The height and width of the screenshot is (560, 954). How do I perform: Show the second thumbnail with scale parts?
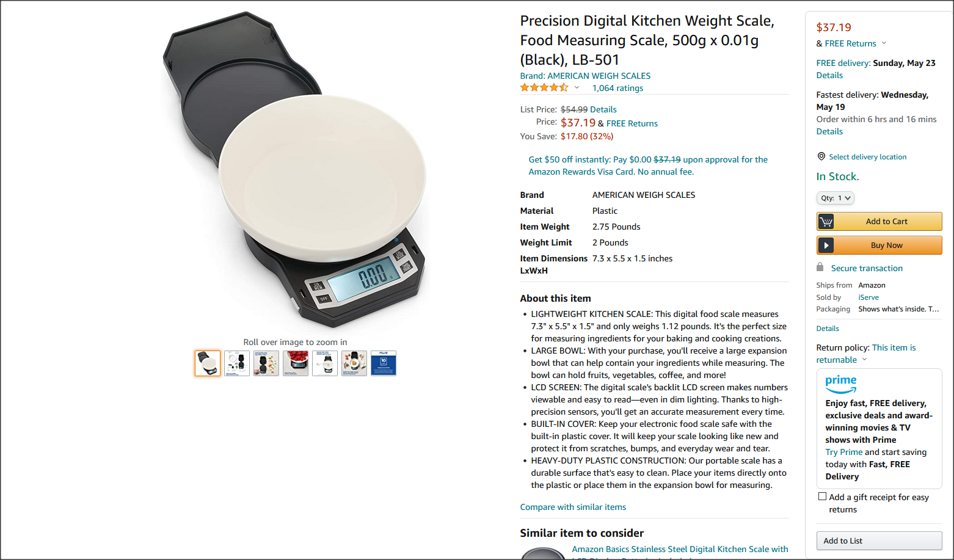pyautogui.click(x=237, y=363)
